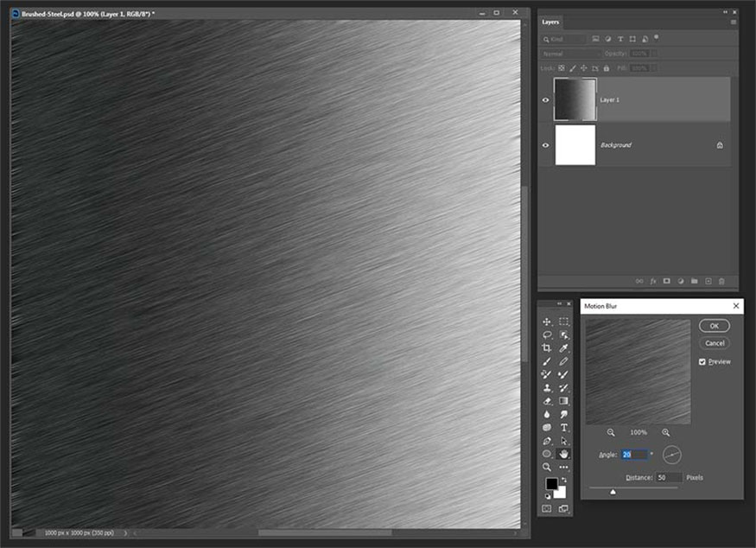Open the Layers panel flyout menu
756x548 pixels.
(732, 22)
